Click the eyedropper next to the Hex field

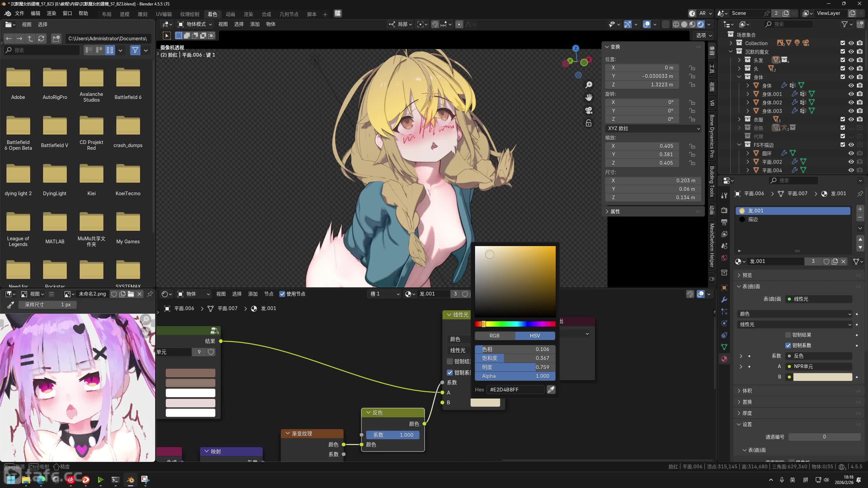coord(551,390)
